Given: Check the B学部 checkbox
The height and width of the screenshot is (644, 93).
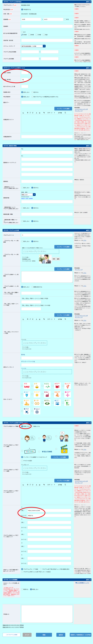Looking at the screenshot, I should point(29,35).
